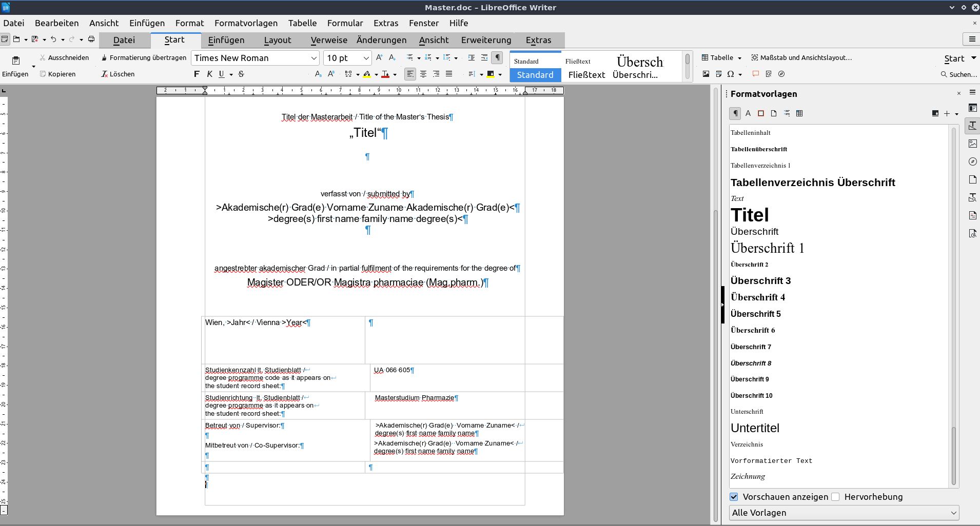Open the Alle Vorlagen filter dropdown
The height and width of the screenshot is (526, 980).
(x=844, y=513)
